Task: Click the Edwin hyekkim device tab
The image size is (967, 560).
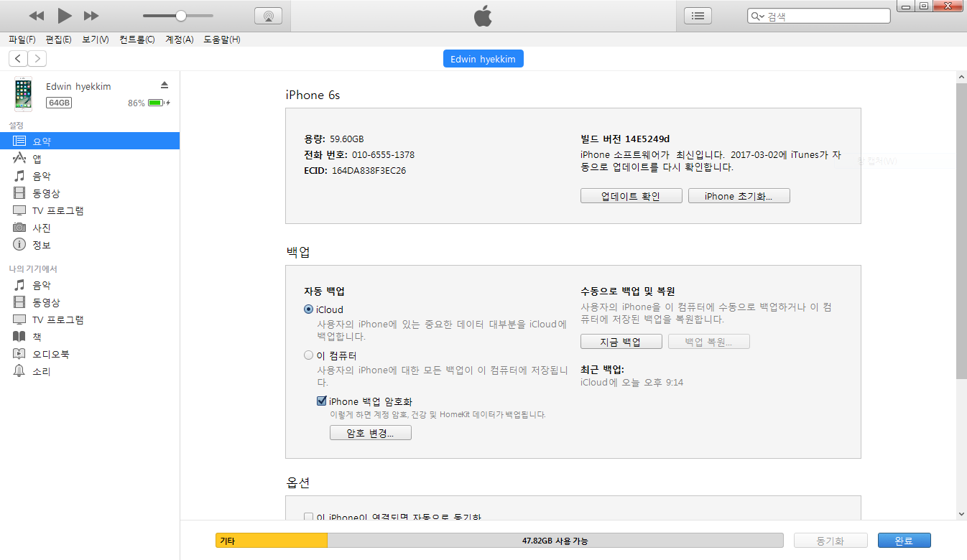Action: click(483, 59)
